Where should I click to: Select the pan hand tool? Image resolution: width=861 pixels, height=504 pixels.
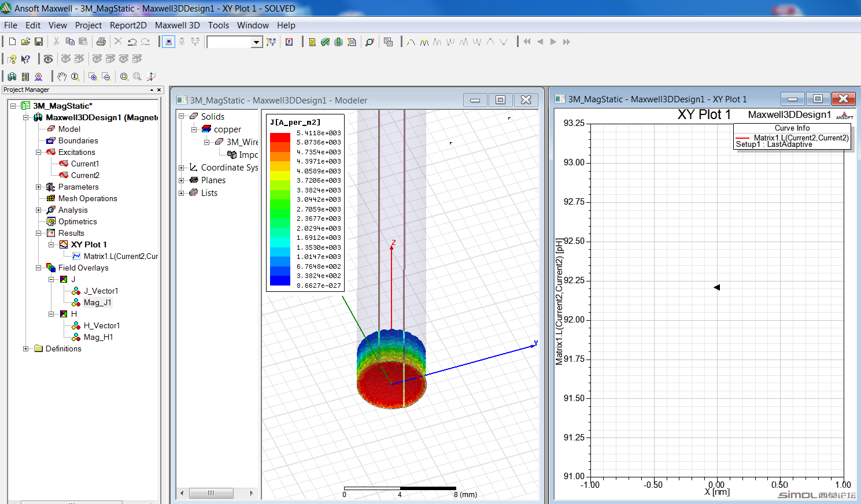pos(62,76)
